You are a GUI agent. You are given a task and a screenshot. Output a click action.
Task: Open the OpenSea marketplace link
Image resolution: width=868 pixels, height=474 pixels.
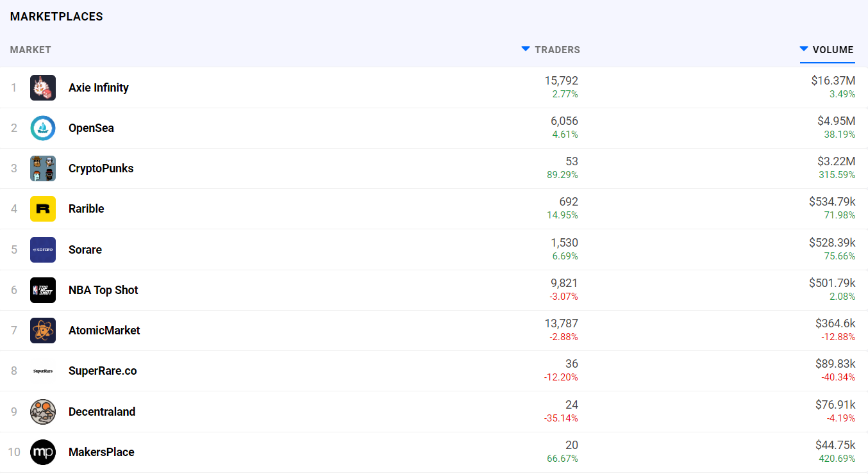pyautogui.click(x=91, y=128)
